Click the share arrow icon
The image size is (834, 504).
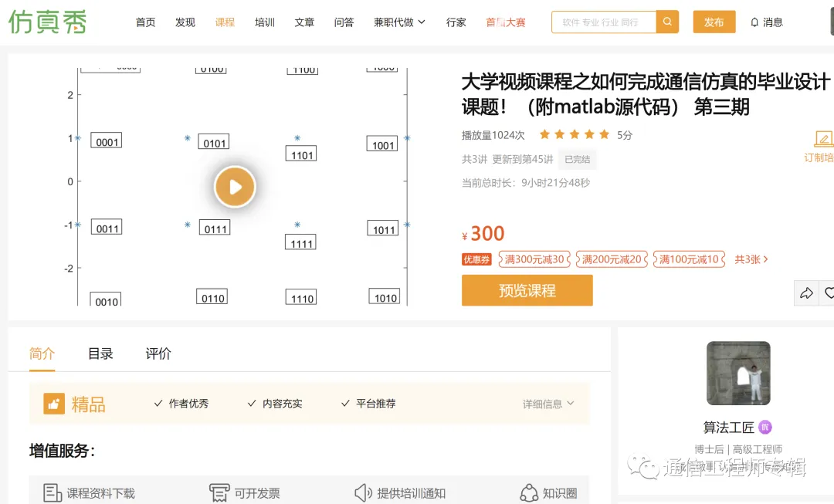(806, 293)
